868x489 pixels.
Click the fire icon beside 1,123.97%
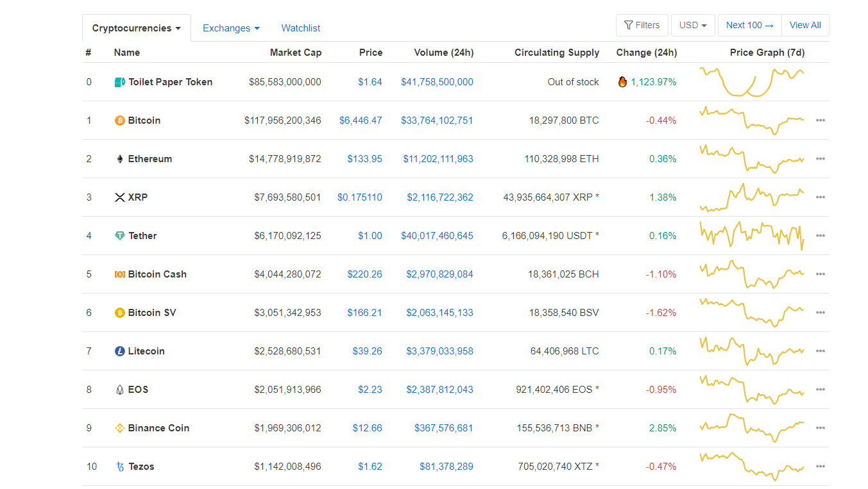tap(622, 82)
